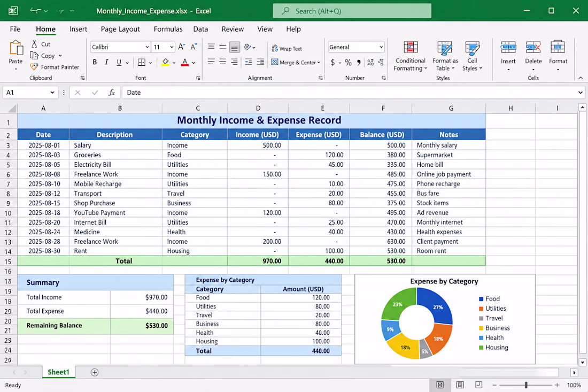Screen dimensions: 588x392
Task: Click the Format cells icon
Action: tap(558, 48)
